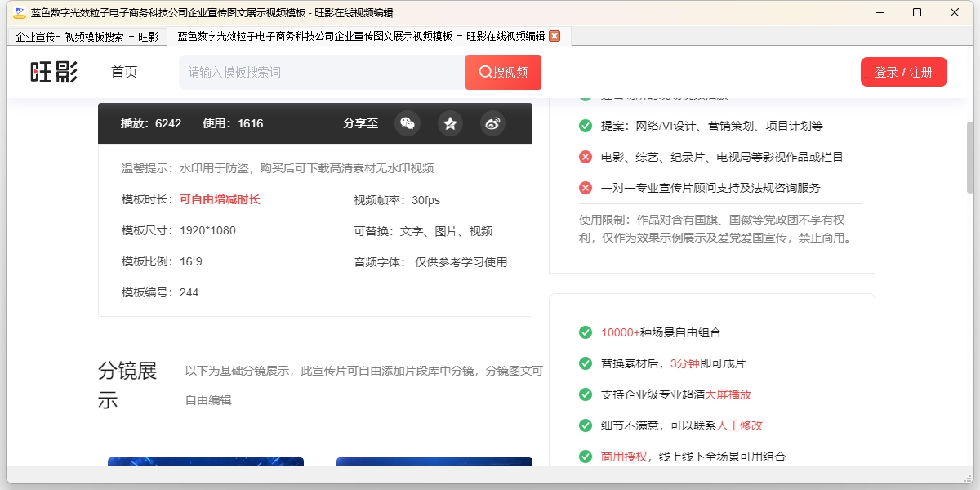Click 10000+ red highlighted text
The image size is (980, 490).
pos(621,332)
